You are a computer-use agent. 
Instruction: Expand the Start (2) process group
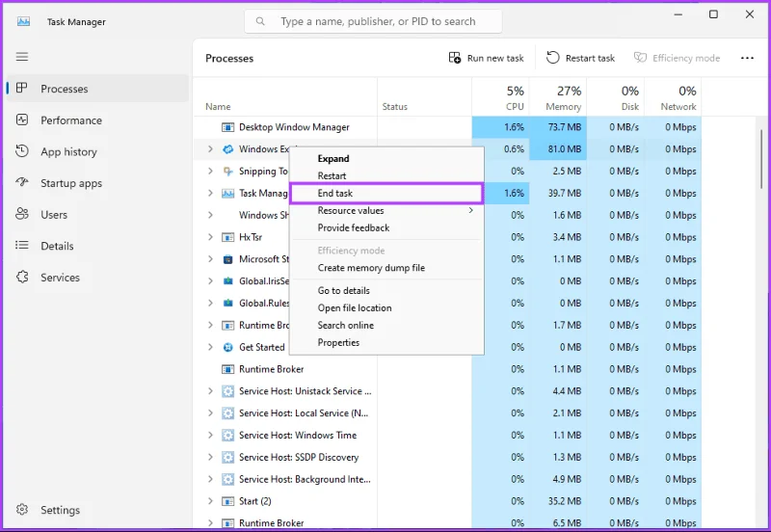click(210, 501)
